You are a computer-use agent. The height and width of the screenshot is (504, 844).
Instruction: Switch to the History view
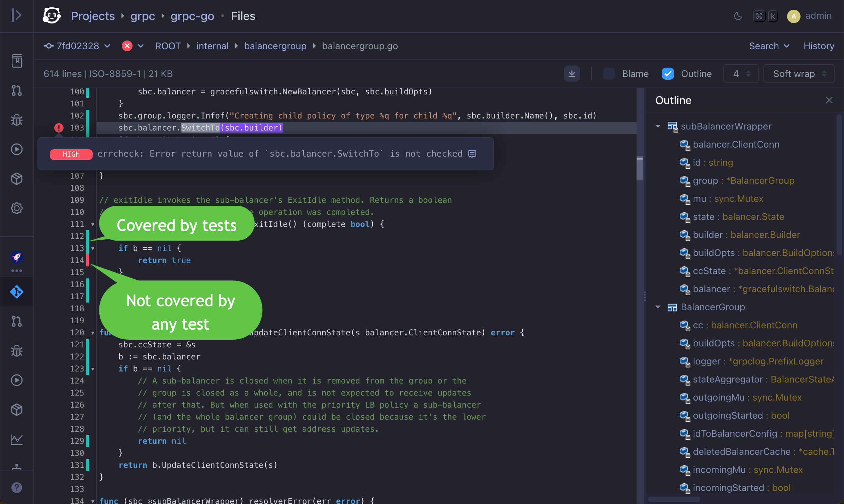(x=819, y=46)
